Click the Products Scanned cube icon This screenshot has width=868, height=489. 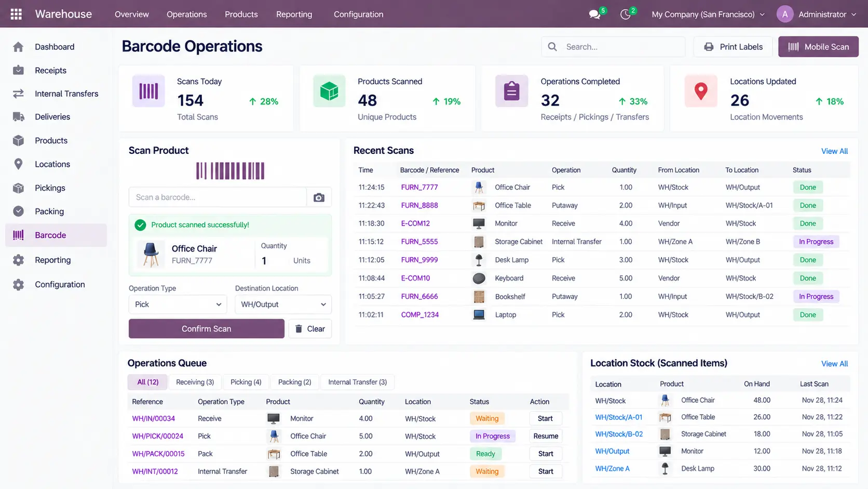pos(329,91)
